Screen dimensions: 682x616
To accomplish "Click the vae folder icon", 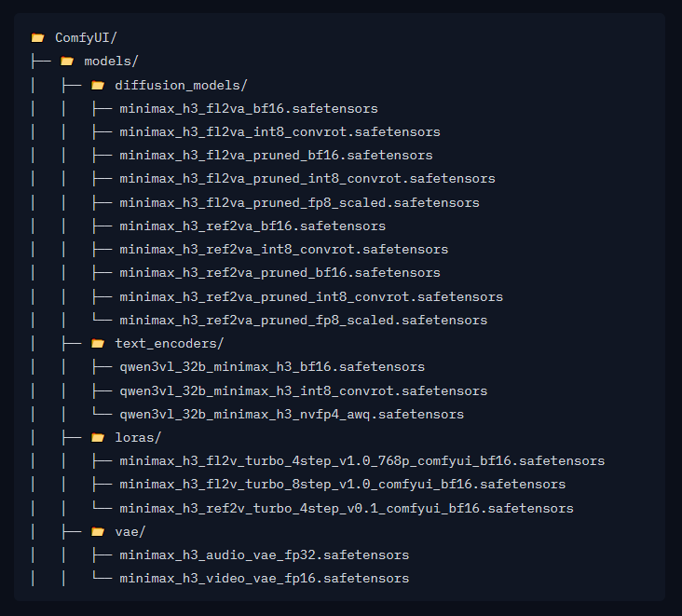I will [x=98, y=531].
